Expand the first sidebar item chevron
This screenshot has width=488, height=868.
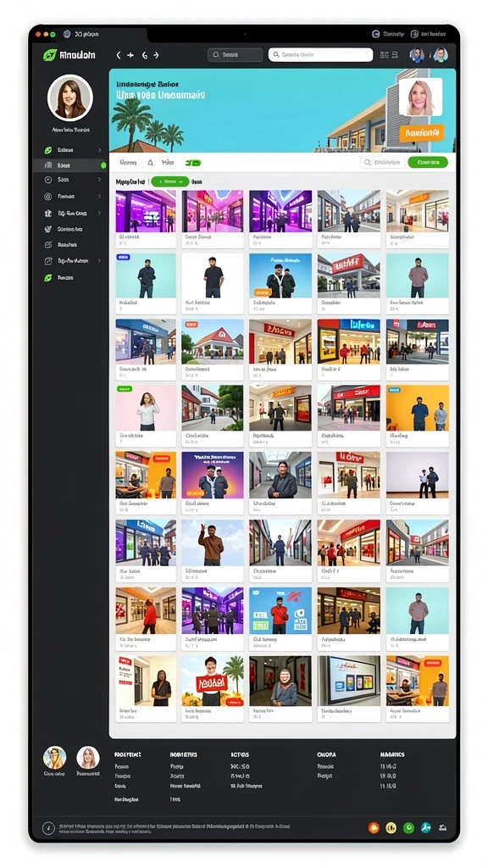point(100,150)
